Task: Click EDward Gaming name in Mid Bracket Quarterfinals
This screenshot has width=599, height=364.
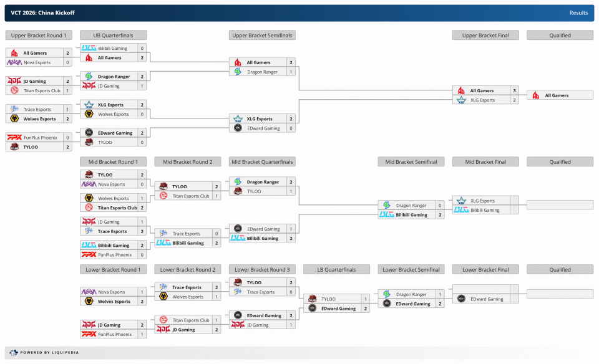Action: 263,229
